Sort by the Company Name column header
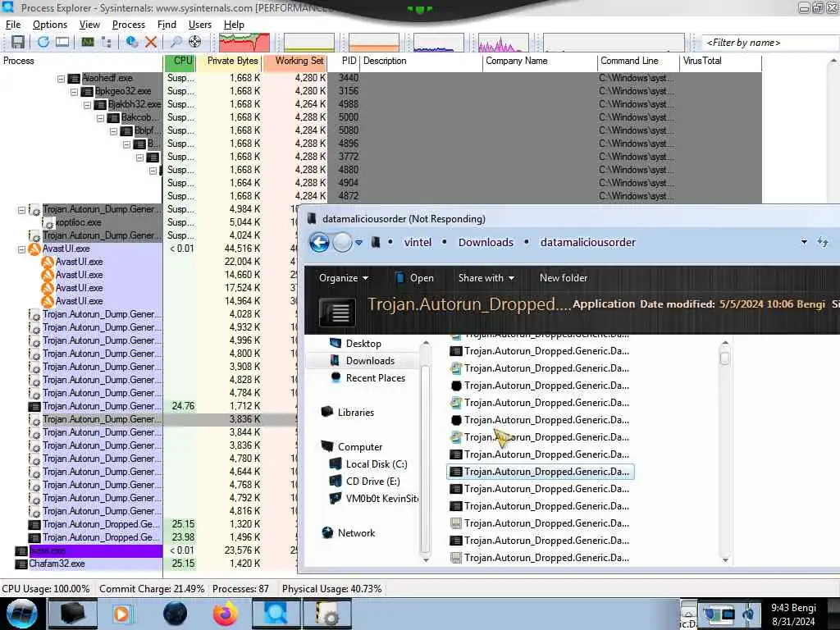Viewport: 840px width, 630px height. coord(540,61)
